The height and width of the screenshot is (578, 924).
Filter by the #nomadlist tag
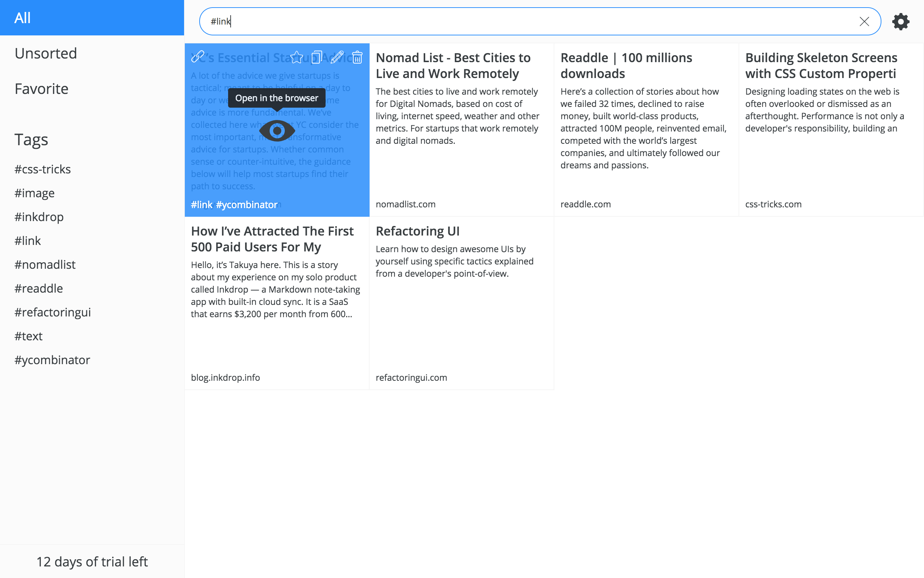click(x=45, y=264)
